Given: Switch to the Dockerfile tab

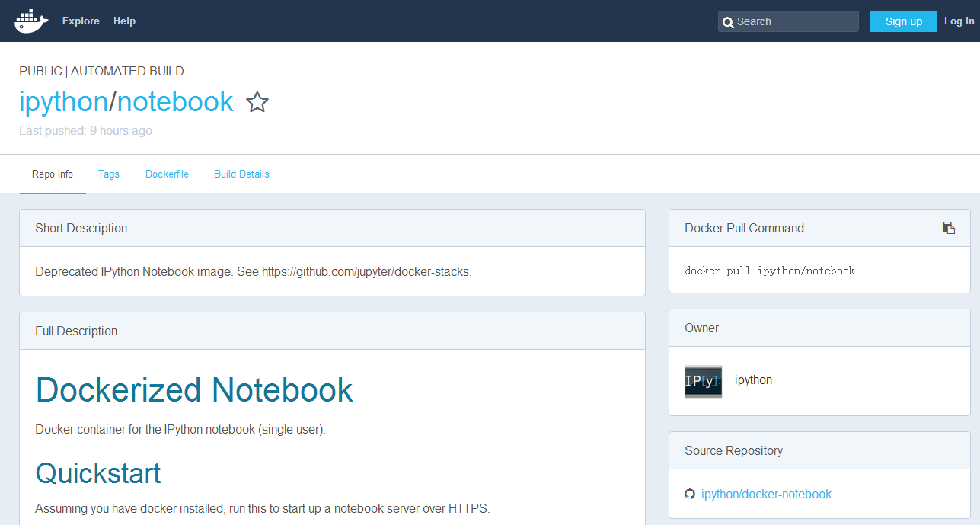Looking at the screenshot, I should [x=167, y=174].
